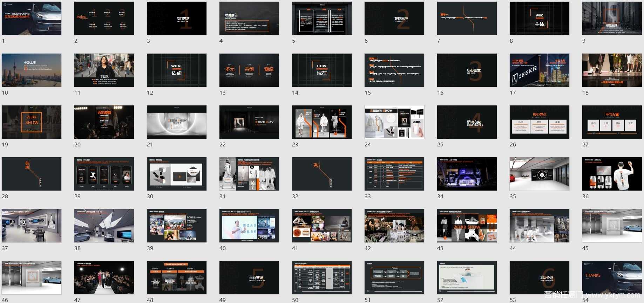Select slide 45 white car display thumbnail
The width and height of the screenshot is (644, 303).
pyautogui.click(x=612, y=226)
